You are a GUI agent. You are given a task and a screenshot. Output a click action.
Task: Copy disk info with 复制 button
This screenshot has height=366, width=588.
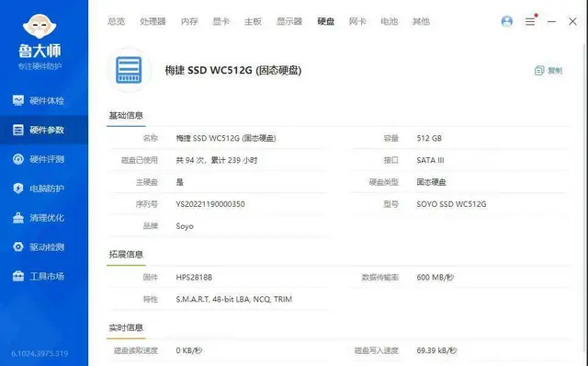[548, 70]
